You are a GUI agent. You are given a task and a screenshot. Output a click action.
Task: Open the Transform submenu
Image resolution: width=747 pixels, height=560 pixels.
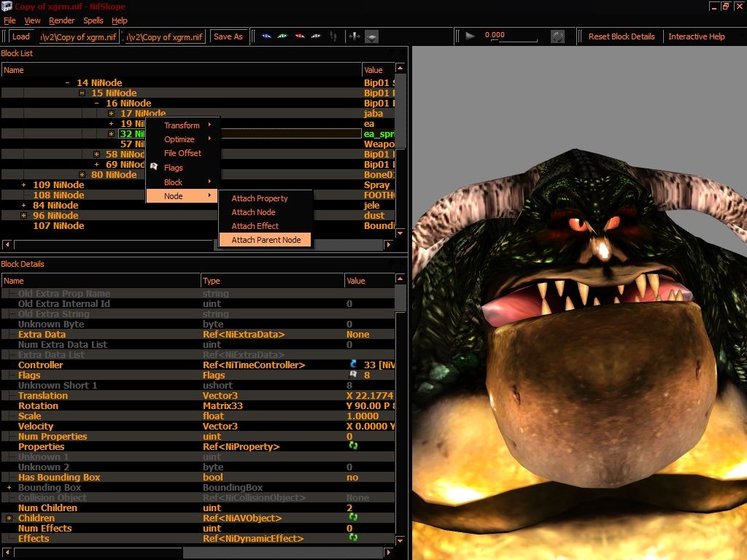click(x=182, y=125)
